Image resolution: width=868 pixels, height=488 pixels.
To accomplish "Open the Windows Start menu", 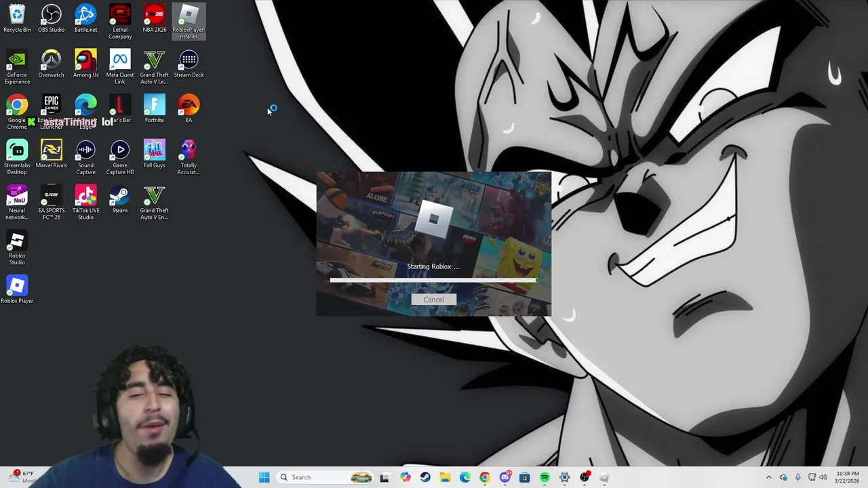I will [x=264, y=477].
